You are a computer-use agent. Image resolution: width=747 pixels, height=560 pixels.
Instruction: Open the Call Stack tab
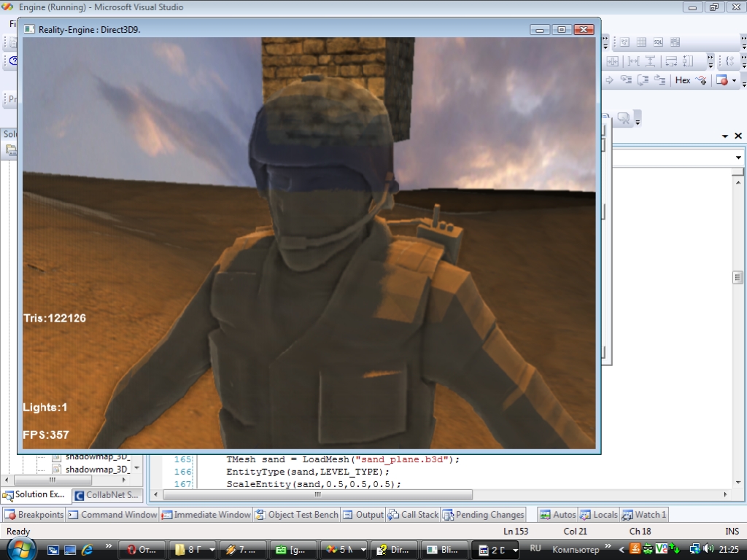pyautogui.click(x=413, y=515)
